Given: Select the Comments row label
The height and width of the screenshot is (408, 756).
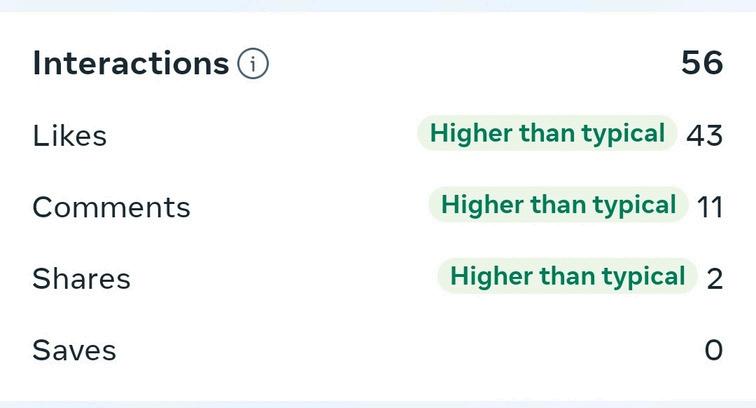Looking at the screenshot, I should tap(111, 207).
